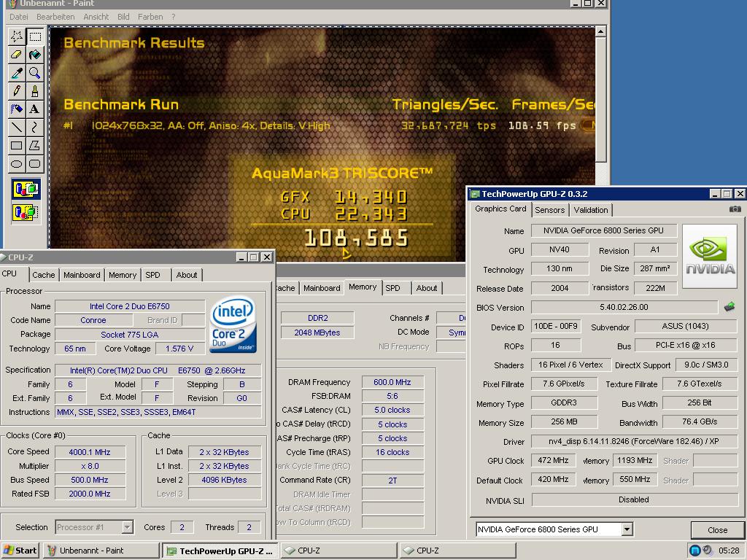The height and width of the screenshot is (560, 747).
Task: Select the Free-Form Select tool in Paint
Action: tap(17, 36)
